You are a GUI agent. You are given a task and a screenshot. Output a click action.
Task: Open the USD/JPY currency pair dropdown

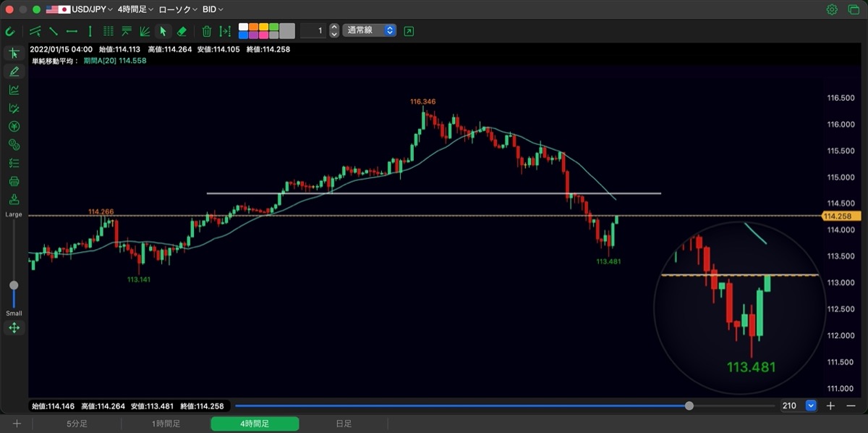point(78,9)
